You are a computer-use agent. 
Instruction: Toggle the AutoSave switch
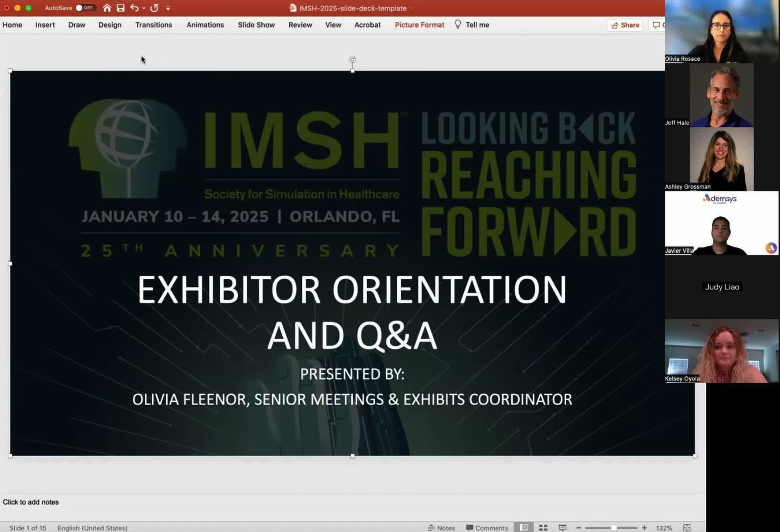pos(85,8)
